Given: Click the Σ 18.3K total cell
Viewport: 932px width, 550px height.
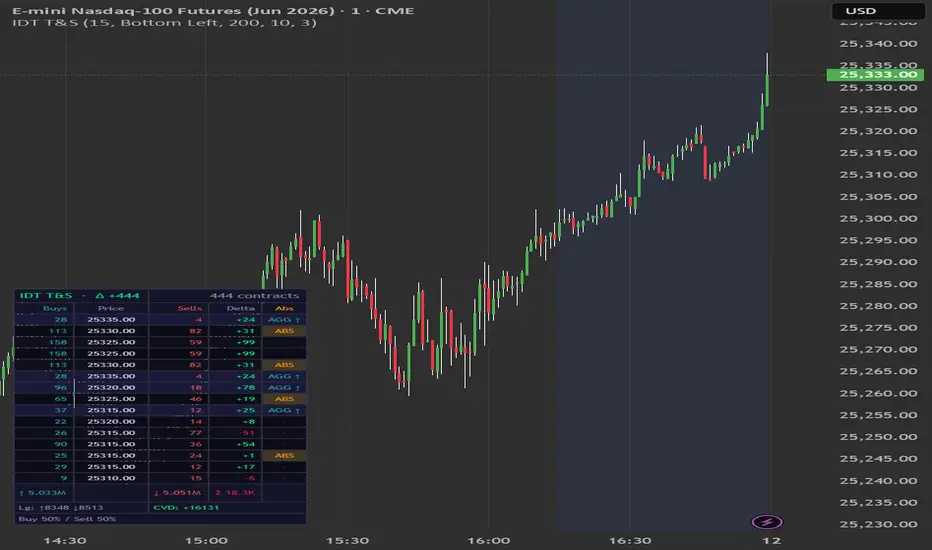Looking at the screenshot, I should [235, 493].
